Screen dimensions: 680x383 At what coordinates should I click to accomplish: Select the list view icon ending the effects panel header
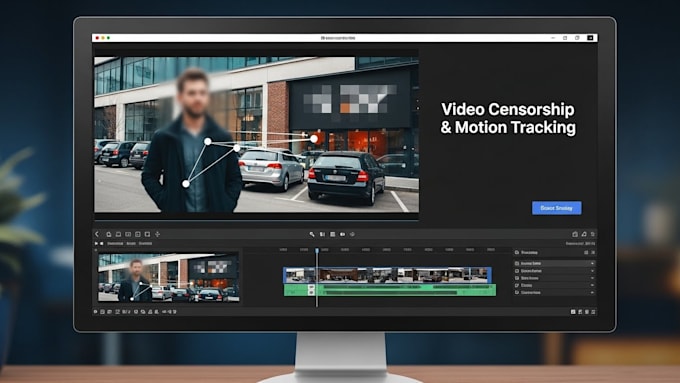(593, 252)
